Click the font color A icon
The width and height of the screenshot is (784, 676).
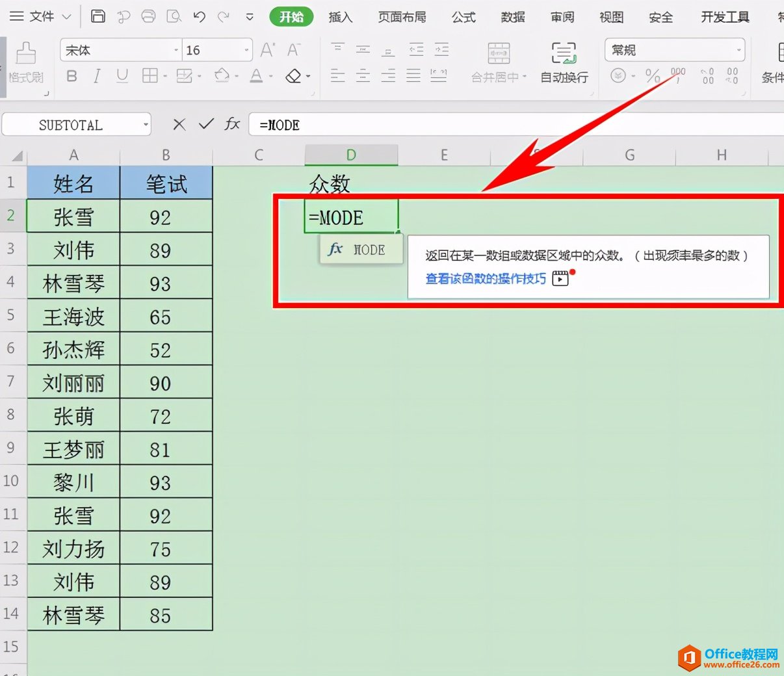click(x=257, y=76)
